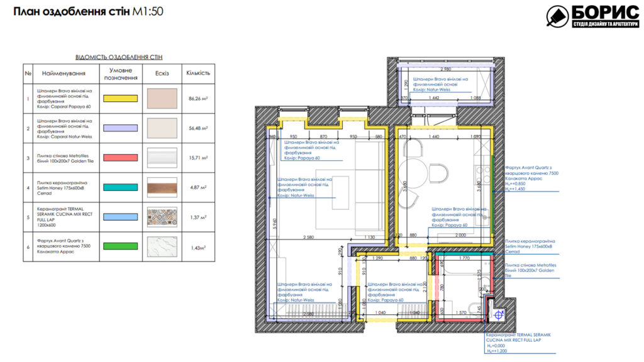The image size is (644, 362).
Task: Click the yellow Papaya 60 legend swatch
Action: [119, 99]
